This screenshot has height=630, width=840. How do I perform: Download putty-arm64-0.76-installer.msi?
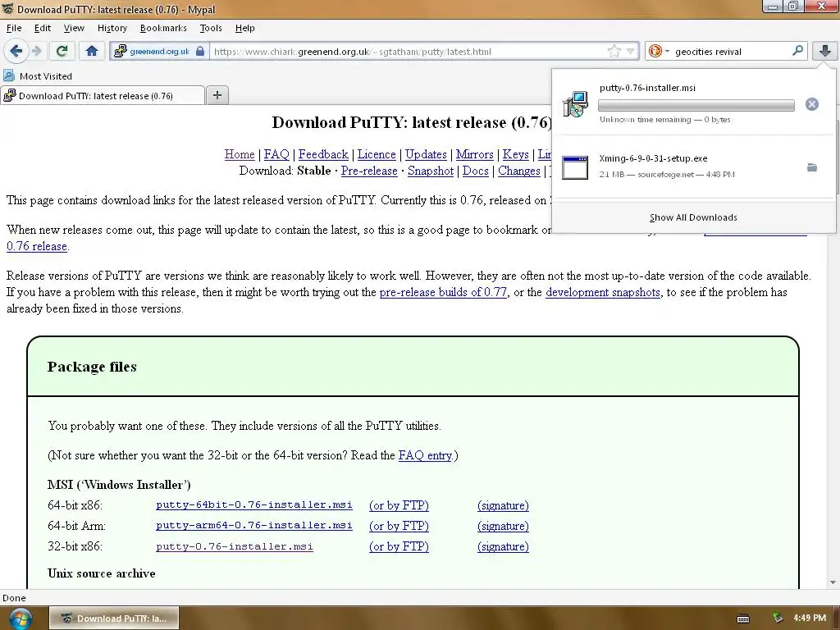[254, 526]
